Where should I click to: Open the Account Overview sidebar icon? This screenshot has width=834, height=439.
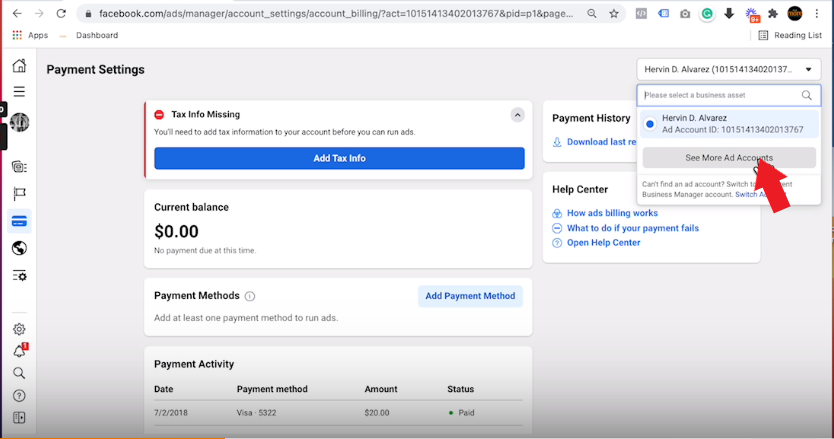coord(19,167)
